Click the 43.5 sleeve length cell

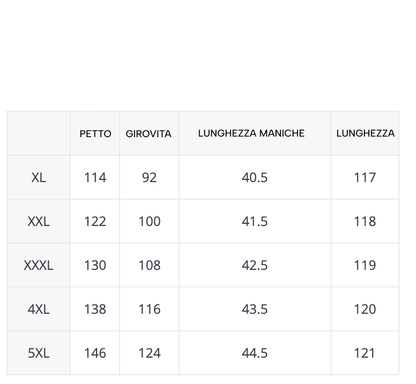(255, 309)
